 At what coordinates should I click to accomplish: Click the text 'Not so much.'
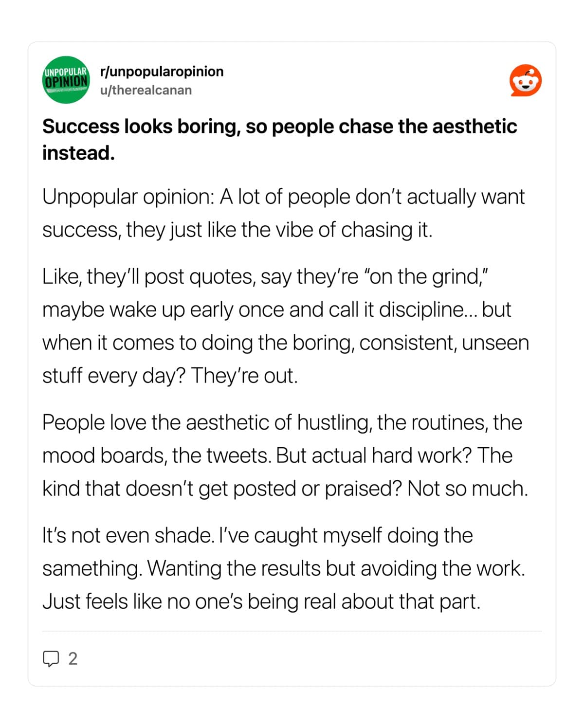pyautogui.click(x=467, y=489)
